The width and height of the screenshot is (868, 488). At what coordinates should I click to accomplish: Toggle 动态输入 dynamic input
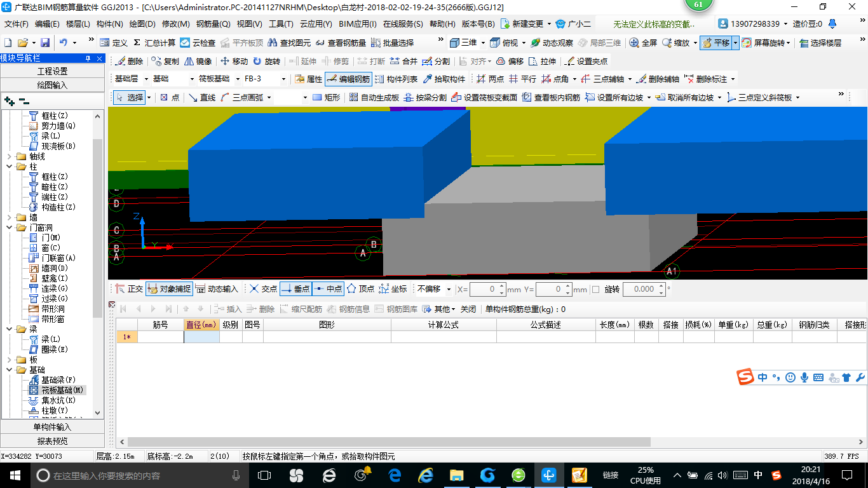point(216,288)
